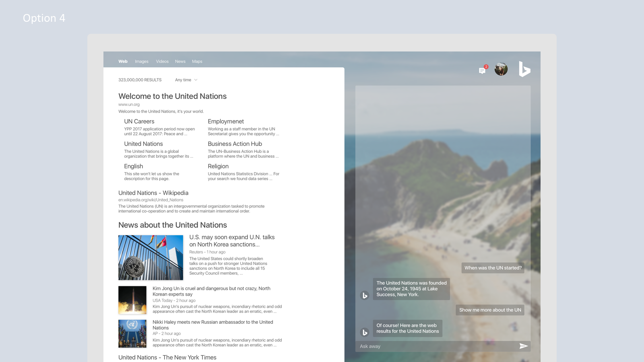This screenshot has height=362, width=644.
Task: Click the large Bing logo
Action: [524, 69]
